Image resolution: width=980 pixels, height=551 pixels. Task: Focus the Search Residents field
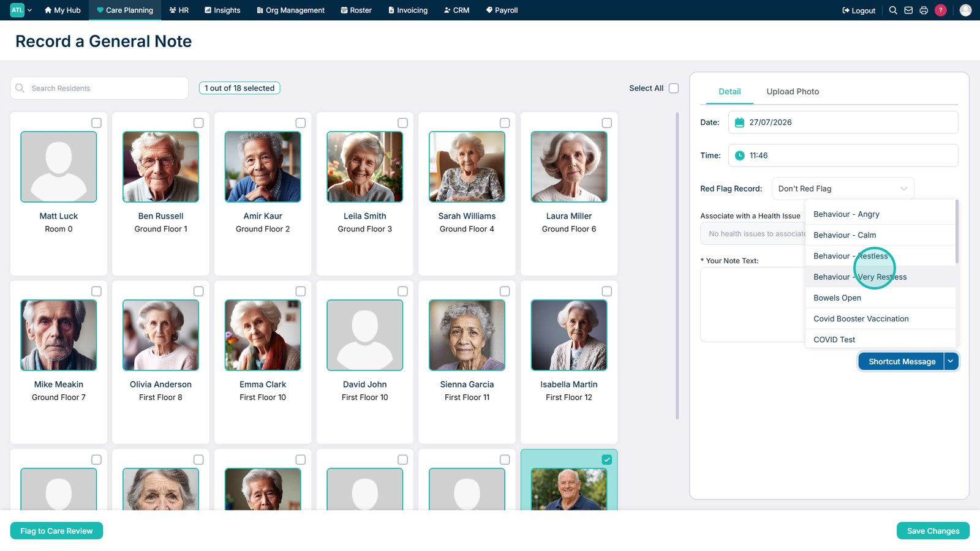pos(99,88)
